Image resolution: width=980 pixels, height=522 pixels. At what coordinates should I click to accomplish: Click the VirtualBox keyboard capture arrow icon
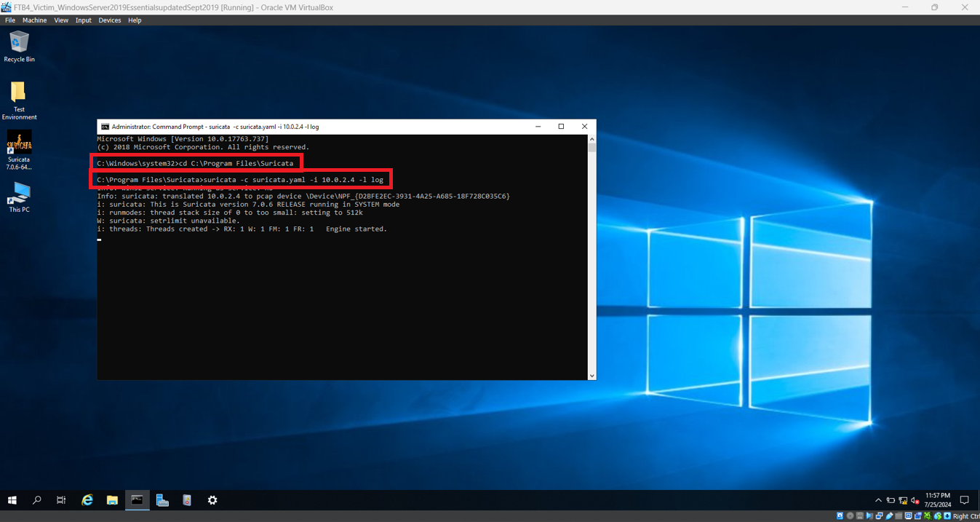point(947,516)
